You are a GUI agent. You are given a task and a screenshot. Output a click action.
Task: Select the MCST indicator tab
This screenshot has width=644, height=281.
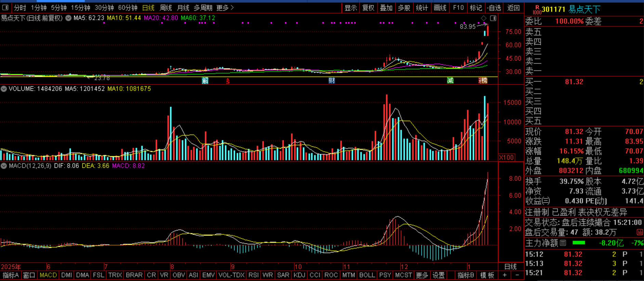pos(403,275)
